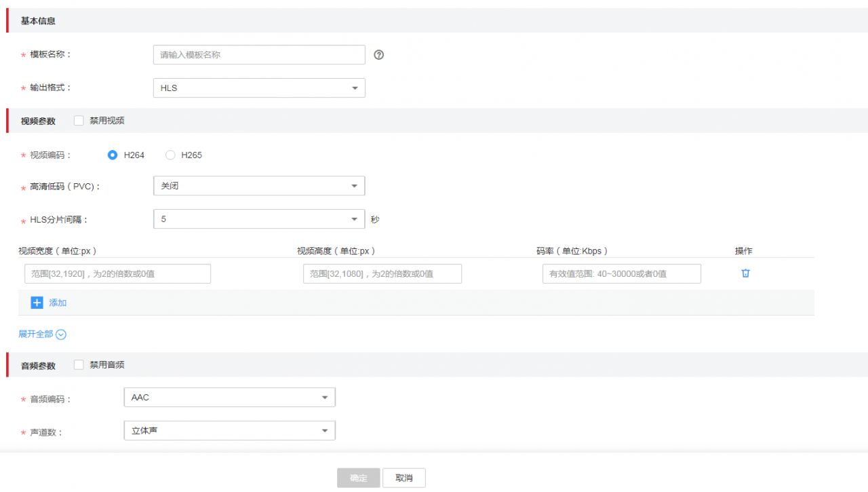Open the HLS分片间隔 dropdown
Image resolution: width=868 pixels, height=492 pixels.
point(259,219)
